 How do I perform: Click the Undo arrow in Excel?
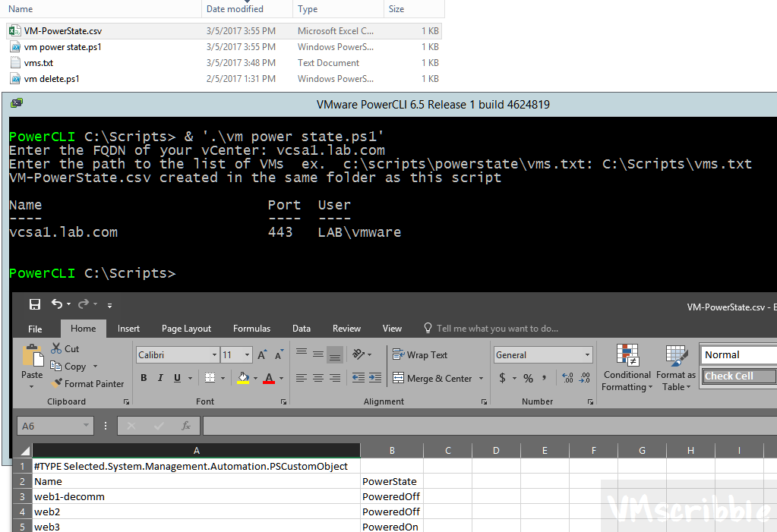pyautogui.click(x=56, y=304)
